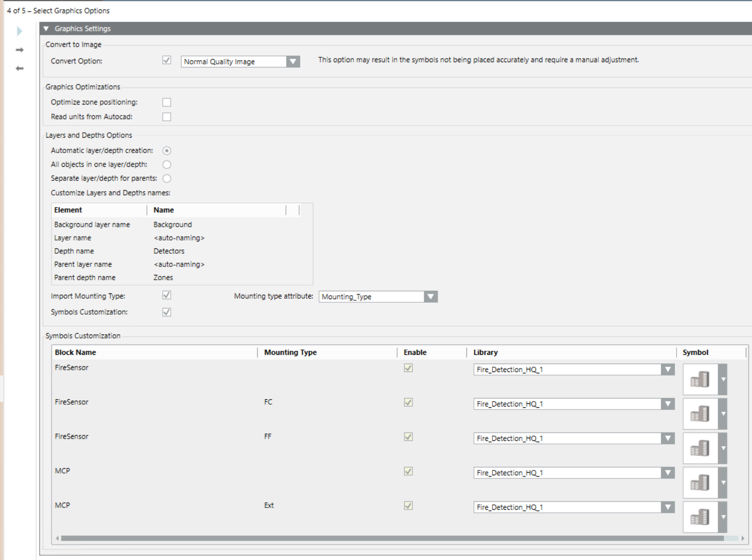
Task: Toggle Enable checkbox for FireSensor FC row
Action: [x=409, y=402]
